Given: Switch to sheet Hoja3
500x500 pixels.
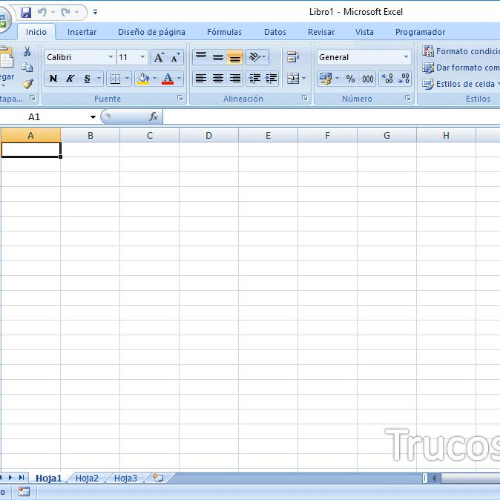Looking at the screenshot, I should 125,478.
